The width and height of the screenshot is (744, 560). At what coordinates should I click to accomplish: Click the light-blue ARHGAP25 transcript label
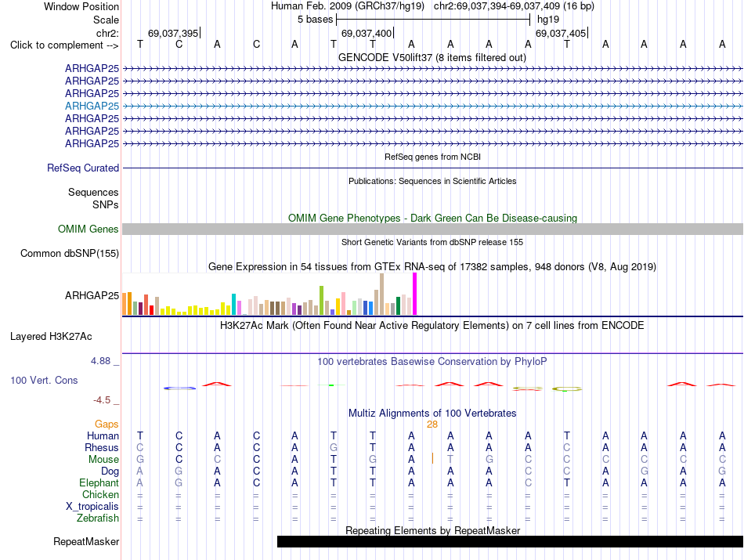[92, 106]
